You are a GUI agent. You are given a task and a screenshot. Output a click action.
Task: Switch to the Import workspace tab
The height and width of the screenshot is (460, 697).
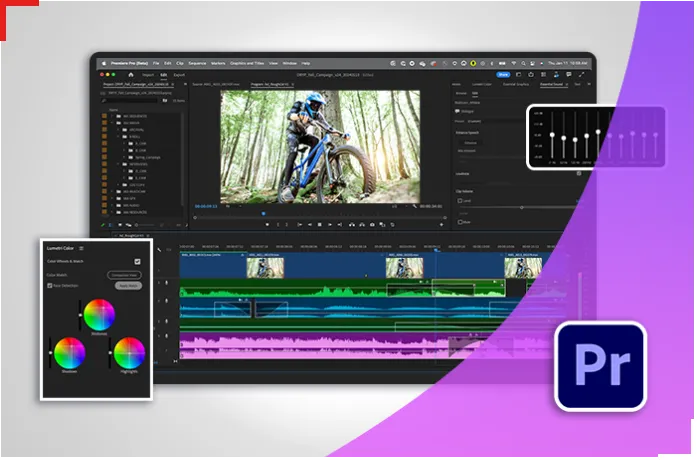pos(148,75)
